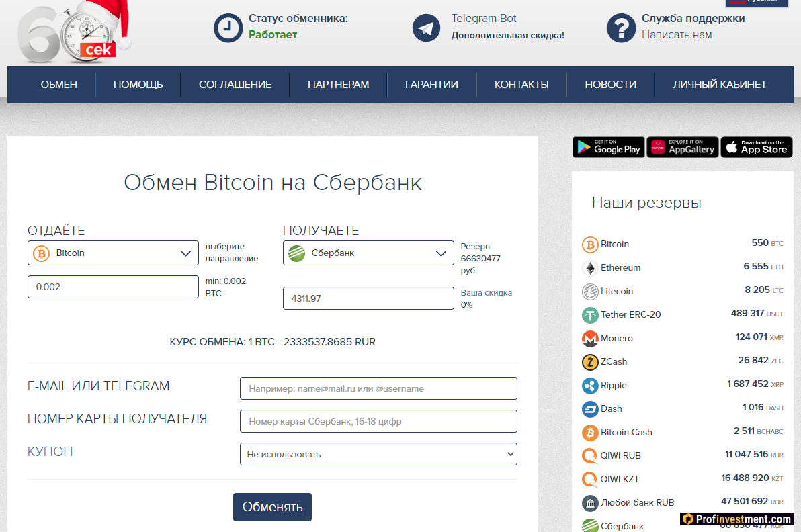Open the Huawei AppGallery badge

click(683, 147)
